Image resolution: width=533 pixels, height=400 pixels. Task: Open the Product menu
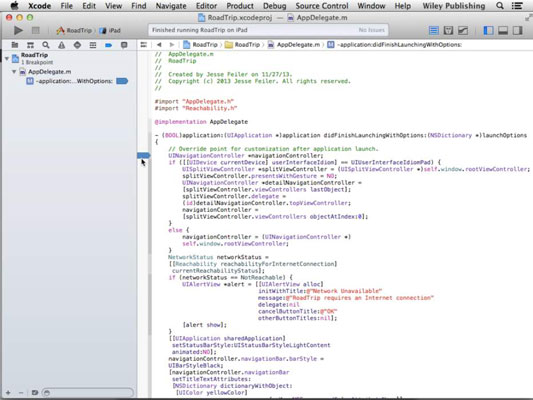[x=240, y=6]
